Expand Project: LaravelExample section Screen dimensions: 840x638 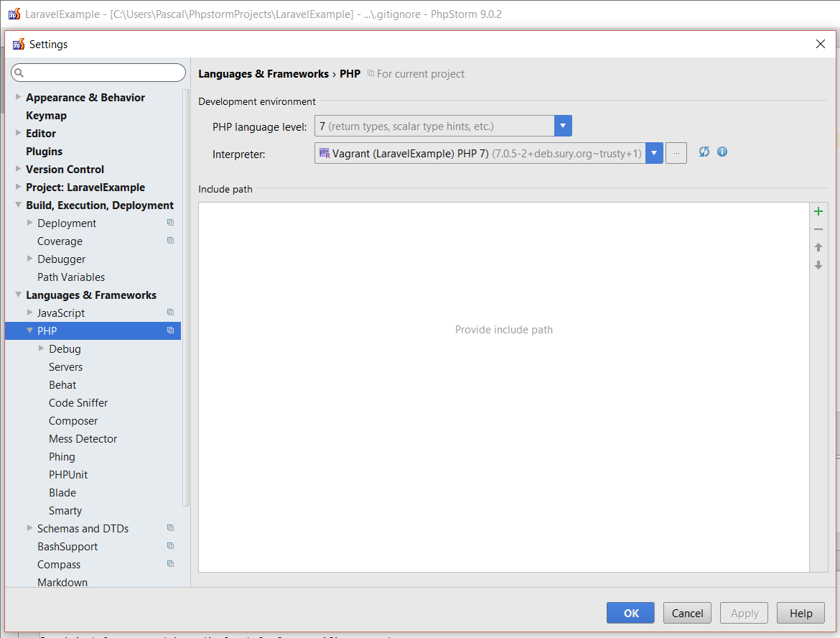tap(18, 187)
